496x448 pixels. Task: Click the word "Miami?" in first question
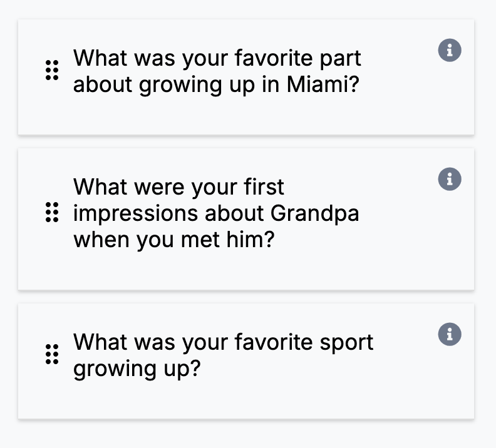coord(323,84)
